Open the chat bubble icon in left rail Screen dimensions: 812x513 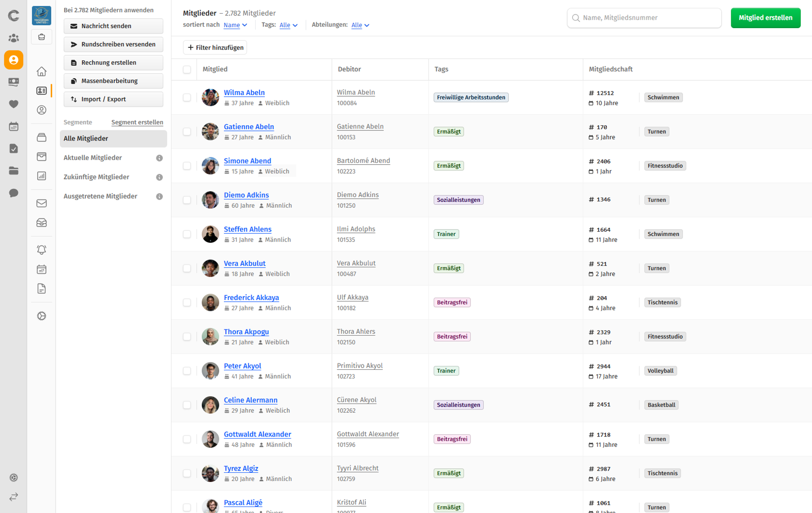tap(14, 193)
